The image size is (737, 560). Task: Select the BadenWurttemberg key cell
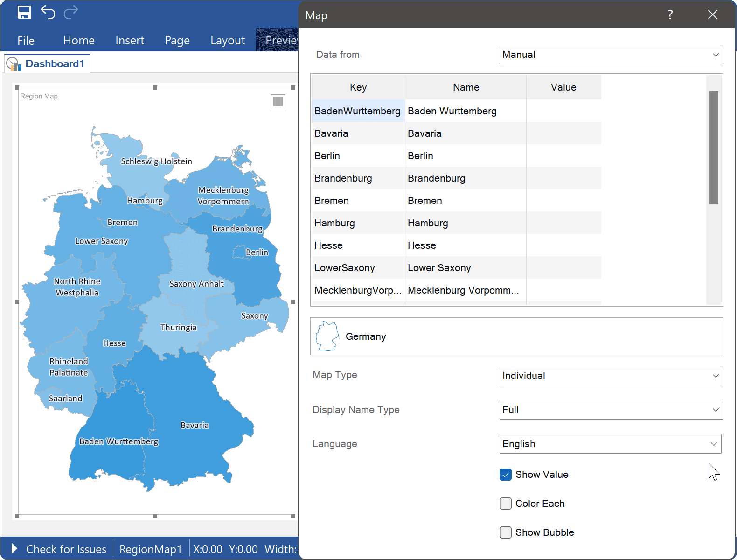(358, 111)
